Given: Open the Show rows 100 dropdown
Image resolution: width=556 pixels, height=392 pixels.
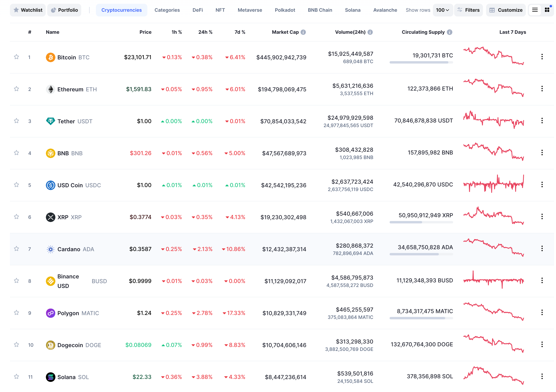Looking at the screenshot, I should (442, 10).
